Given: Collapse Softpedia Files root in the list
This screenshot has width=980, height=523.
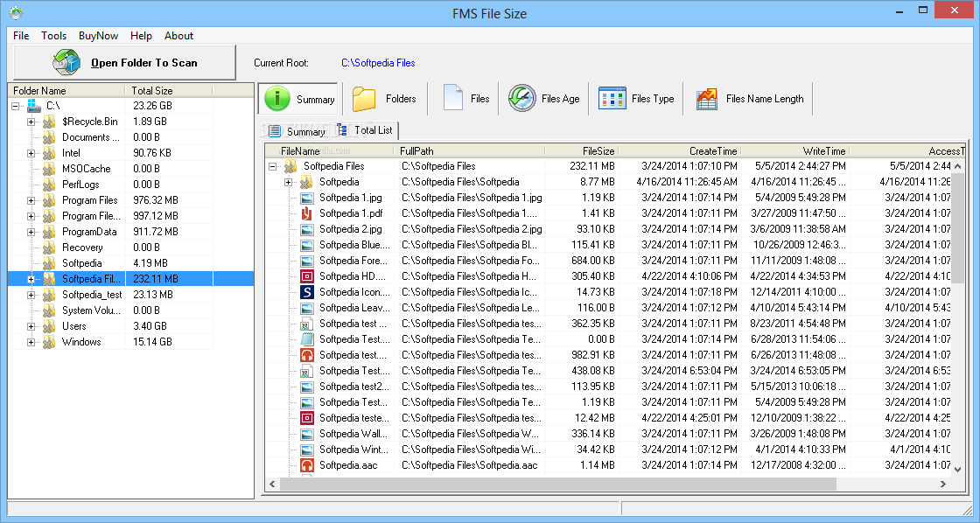Looking at the screenshot, I should [272, 166].
